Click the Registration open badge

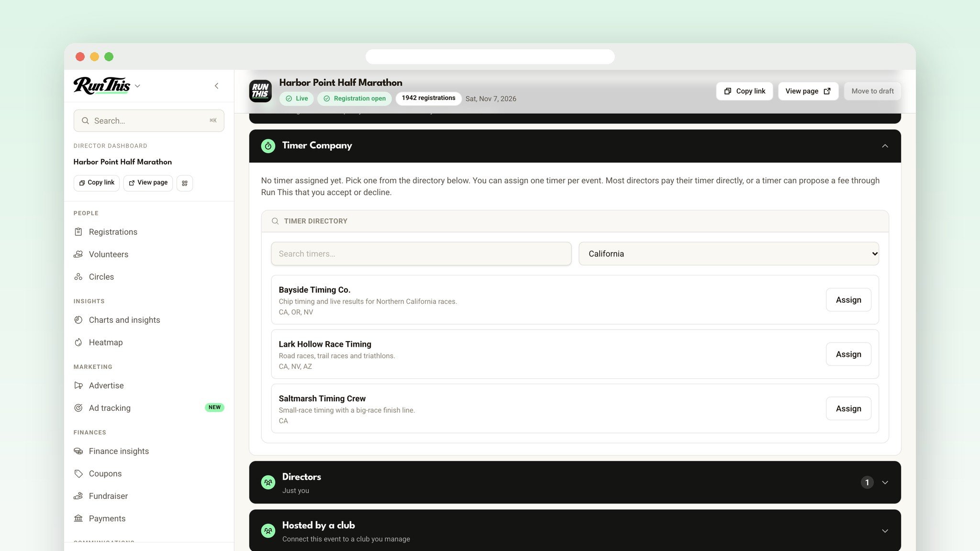pyautogui.click(x=355, y=99)
